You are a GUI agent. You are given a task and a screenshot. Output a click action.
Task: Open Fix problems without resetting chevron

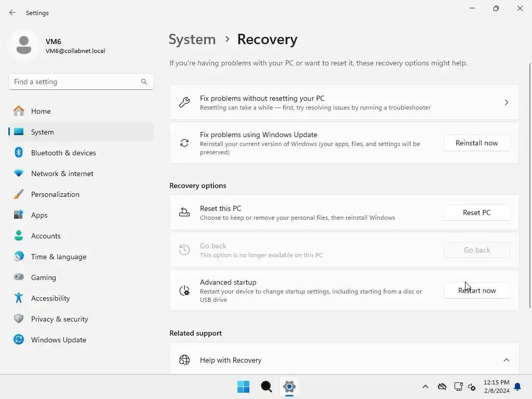pos(506,102)
